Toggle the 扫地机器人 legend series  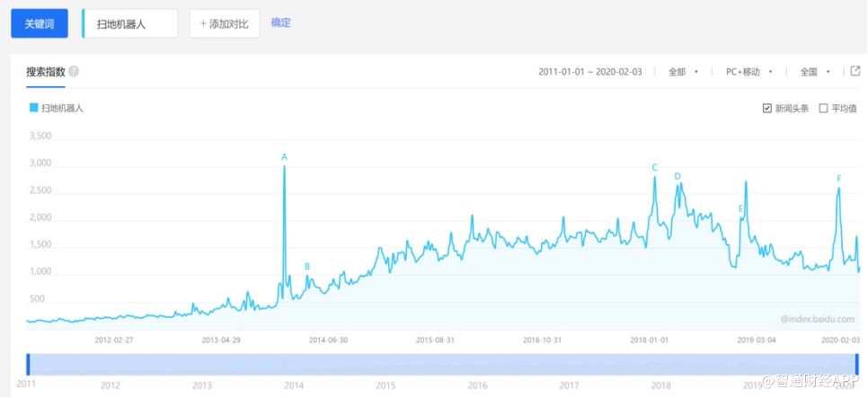(x=57, y=108)
